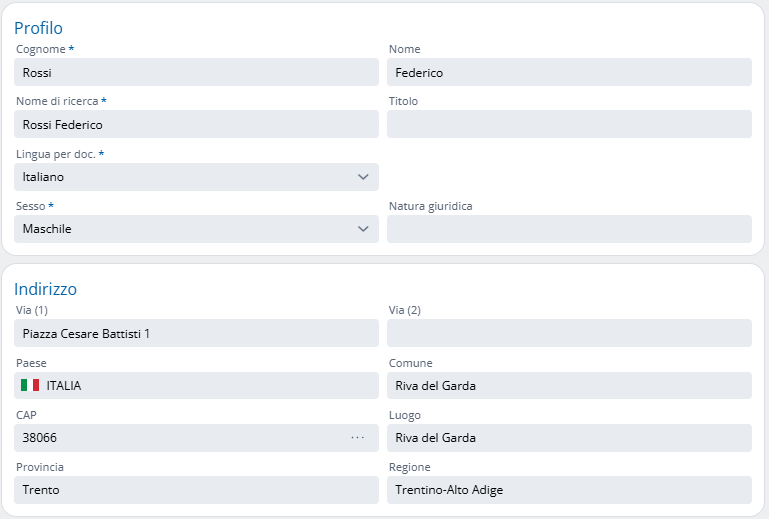Screen dimensions: 769x519
Task: Focus the CAP field with 38066
Action: click(x=180, y=438)
